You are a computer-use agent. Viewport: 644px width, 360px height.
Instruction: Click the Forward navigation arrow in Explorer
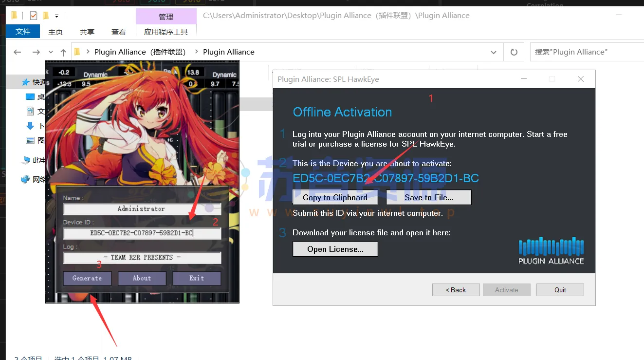(x=36, y=52)
